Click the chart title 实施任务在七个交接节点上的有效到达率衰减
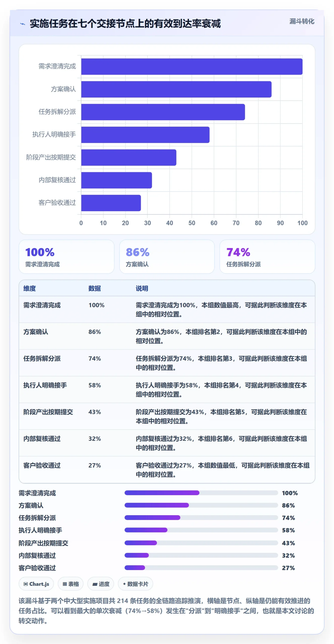 pos(125,24)
